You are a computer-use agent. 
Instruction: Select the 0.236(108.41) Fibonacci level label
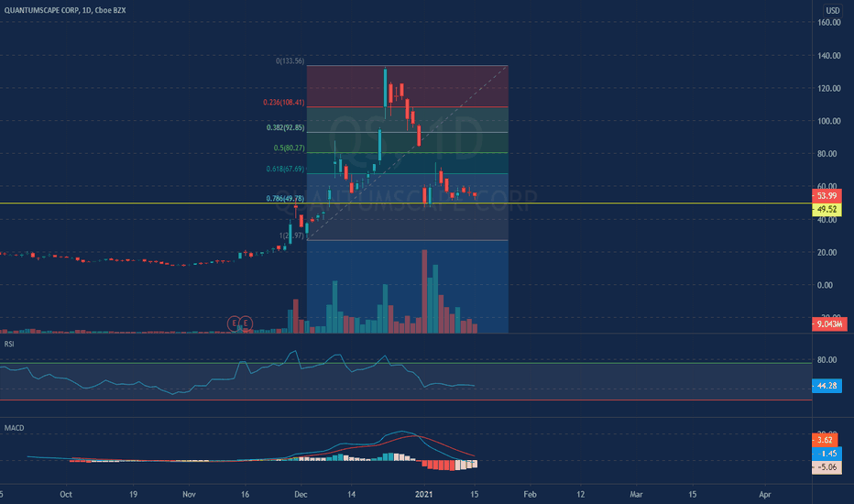tap(284, 102)
